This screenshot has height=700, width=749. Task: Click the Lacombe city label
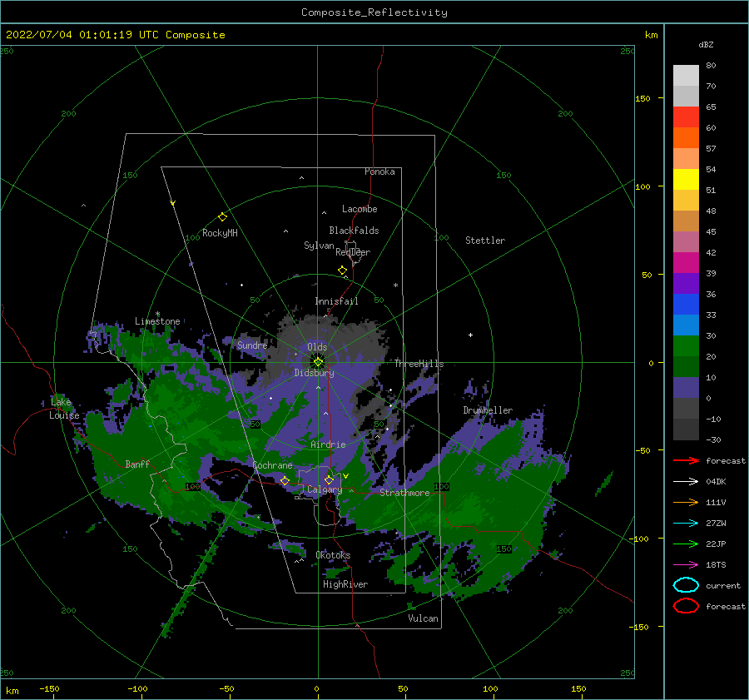[x=360, y=209]
